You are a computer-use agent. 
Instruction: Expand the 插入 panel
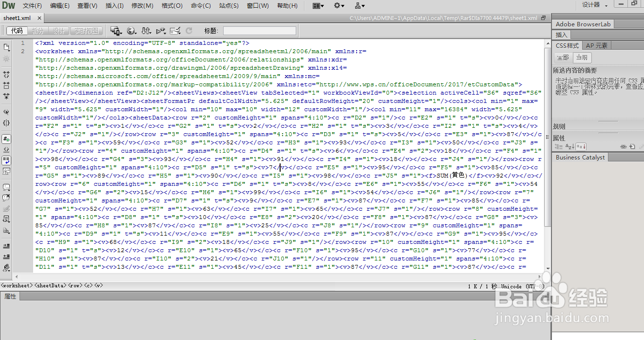(562, 35)
